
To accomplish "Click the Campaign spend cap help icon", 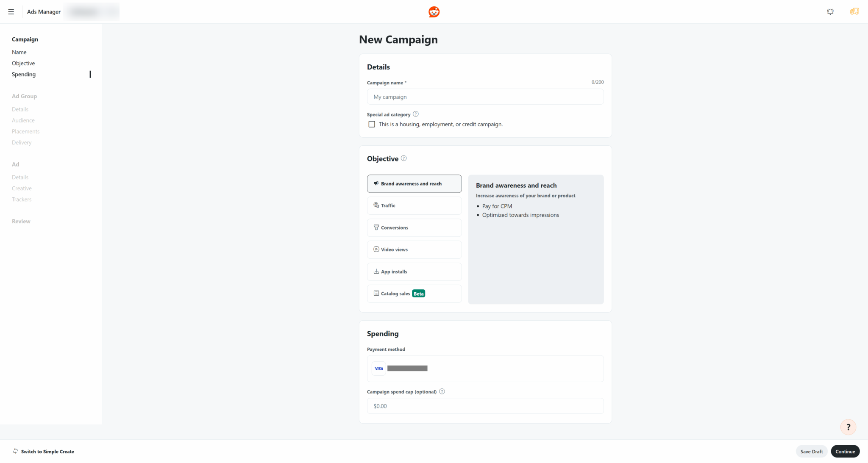I will click(x=442, y=391).
